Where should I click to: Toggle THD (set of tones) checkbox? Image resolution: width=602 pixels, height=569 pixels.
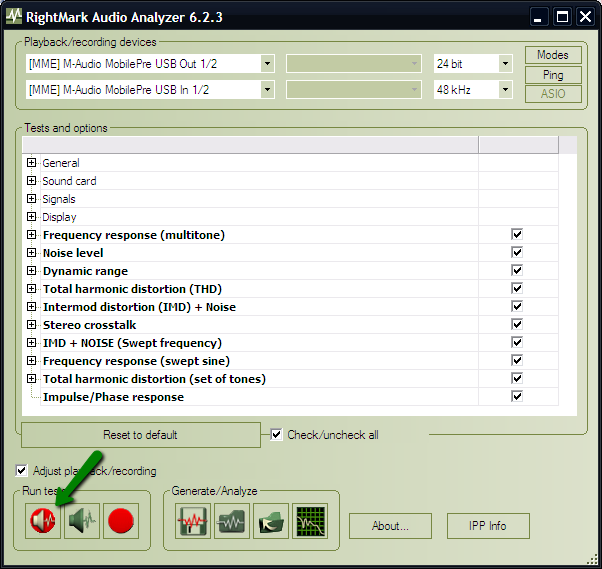pyautogui.click(x=517, y=378)
